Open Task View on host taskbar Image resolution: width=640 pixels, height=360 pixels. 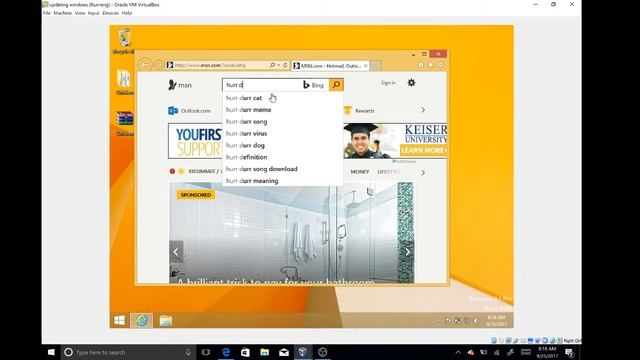(x=206, y=352)
